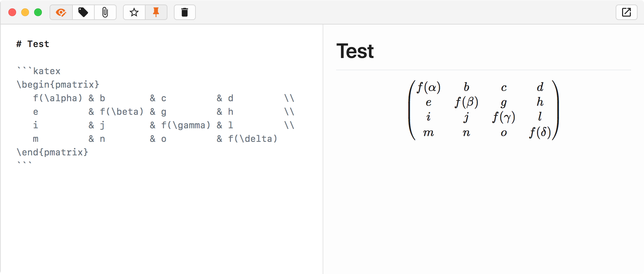This screenshot has width=644, height=274.
Task: Click the empty editor area below the code block
Action: tap(161, 210)
